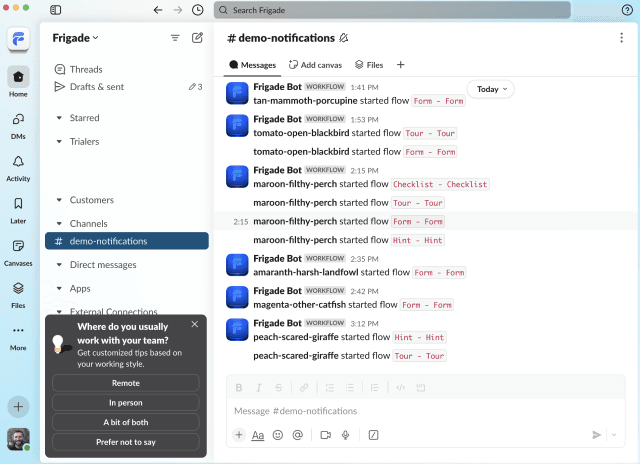Focus the Message #demo-notifications input
The height and width of the screenshot is (464, 640).
coord(426,411)
